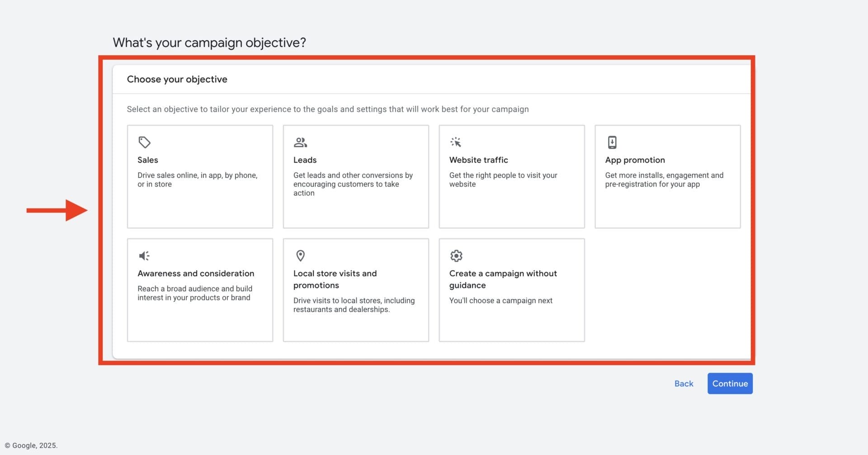Click the Awareness megaphone icon
The height and width of the screenshot is (455, 868).
click(144, 256)
